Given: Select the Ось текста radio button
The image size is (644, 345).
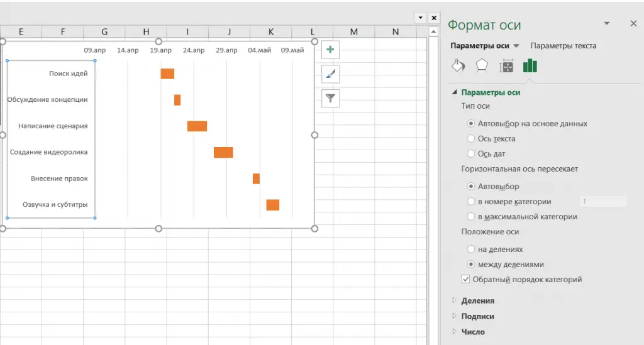Looking at the screenshot, I should point(471,139).
